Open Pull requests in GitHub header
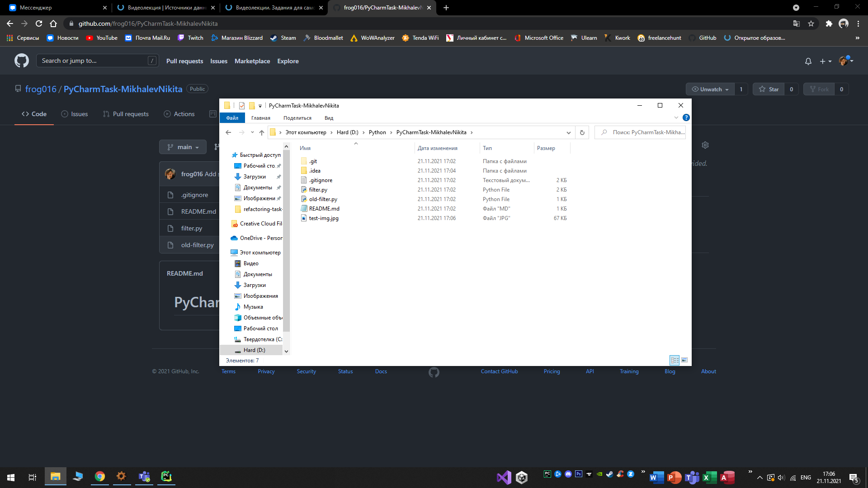 coord(184,61)
